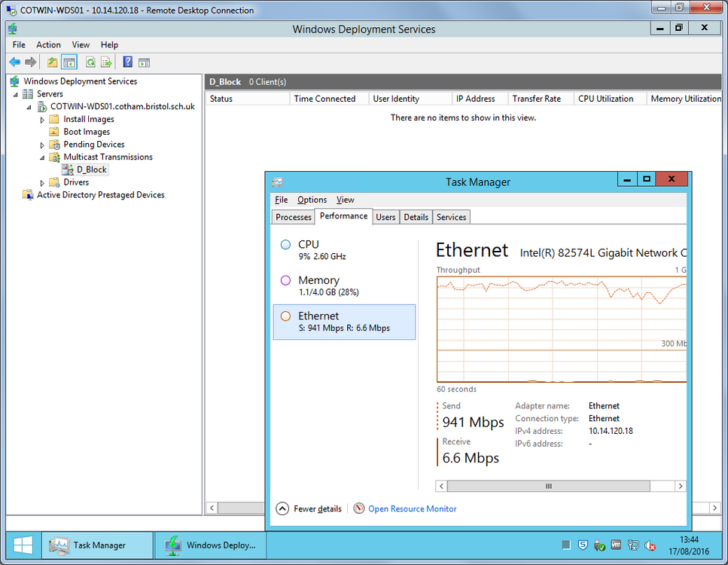Click the Export List toolbar icon
This screenshot has width=728, height=565.
[107, 62]
